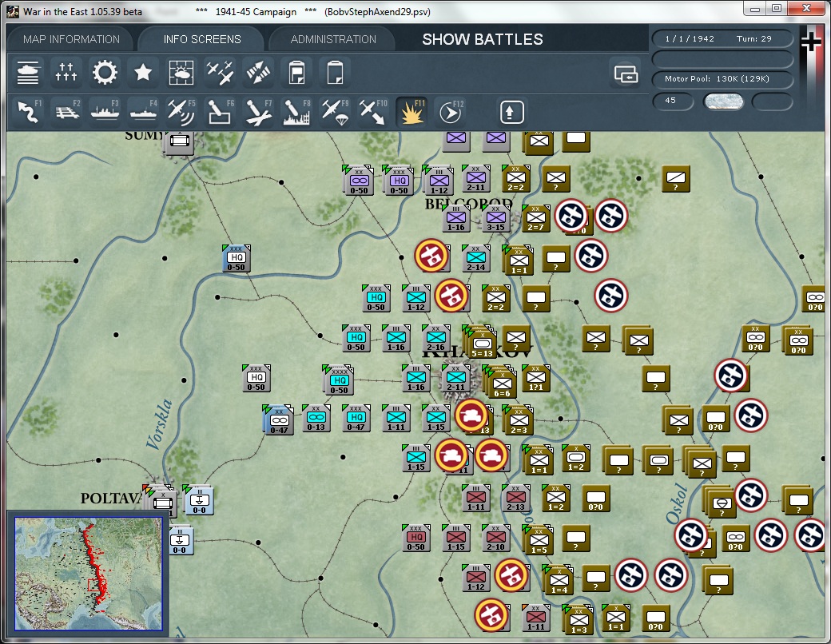This screenshot has width=831, height=644.
Task: Select Air Transport mode (F9)
Action: tap(335, 112)
